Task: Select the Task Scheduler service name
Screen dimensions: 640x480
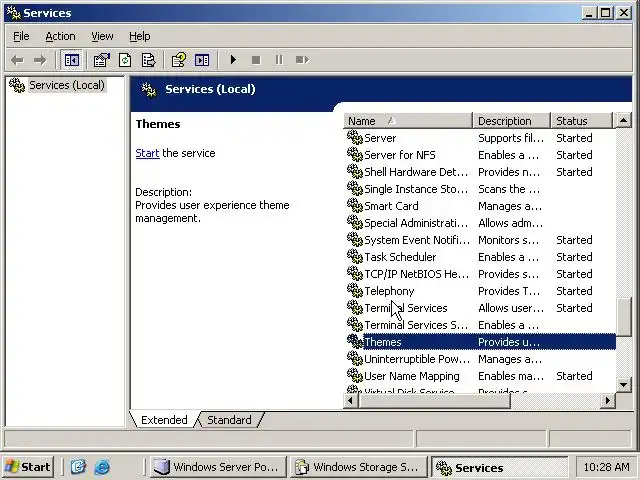Action: (400, 257)
